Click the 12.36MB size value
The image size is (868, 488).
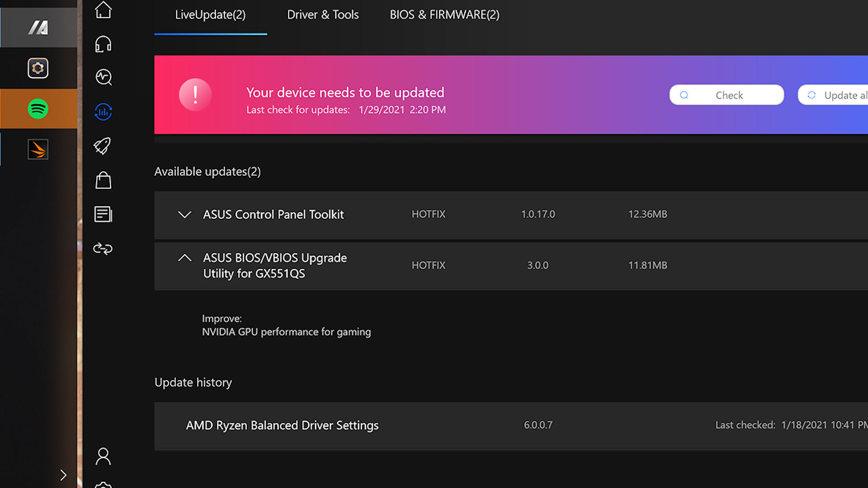[648, 214]
